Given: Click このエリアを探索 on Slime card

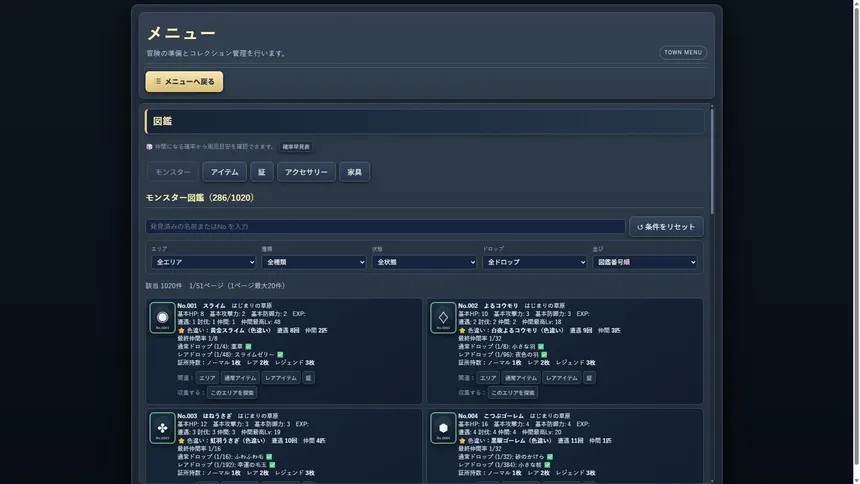Looking at the screenshot, I should tap(232, 392).
